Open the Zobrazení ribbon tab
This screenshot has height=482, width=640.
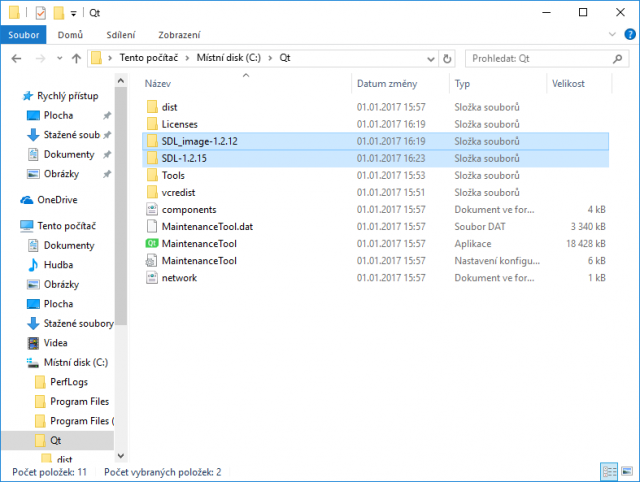(179, 35)
